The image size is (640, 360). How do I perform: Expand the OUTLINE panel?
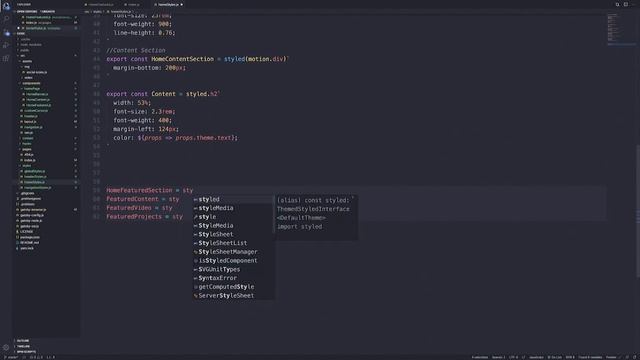coord(23,340)
